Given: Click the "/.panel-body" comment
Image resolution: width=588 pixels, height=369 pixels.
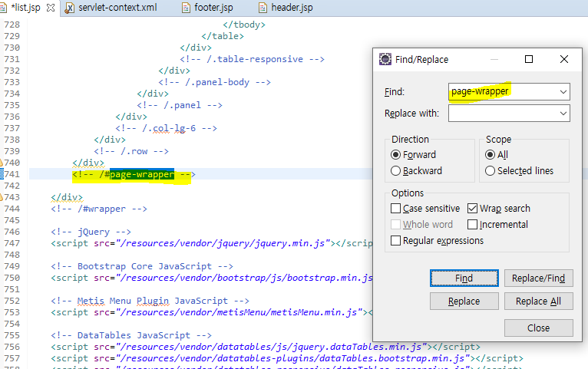Looking at the screenshot, I should point(214,82).
